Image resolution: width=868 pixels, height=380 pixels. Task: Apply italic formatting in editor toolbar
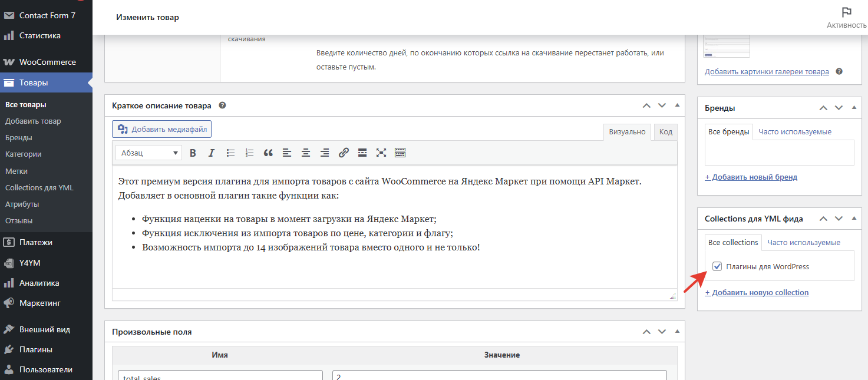(x=212, y=153)
